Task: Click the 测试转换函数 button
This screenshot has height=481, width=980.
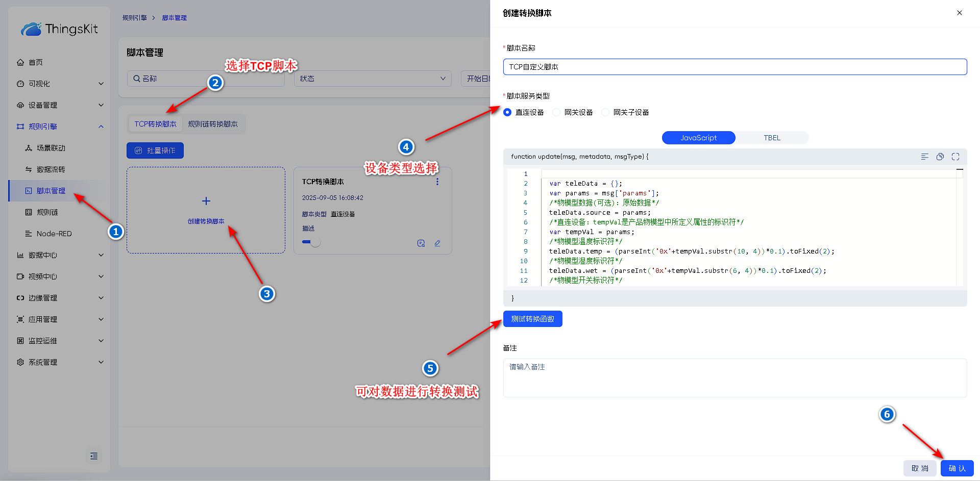Action: point(532,319)
